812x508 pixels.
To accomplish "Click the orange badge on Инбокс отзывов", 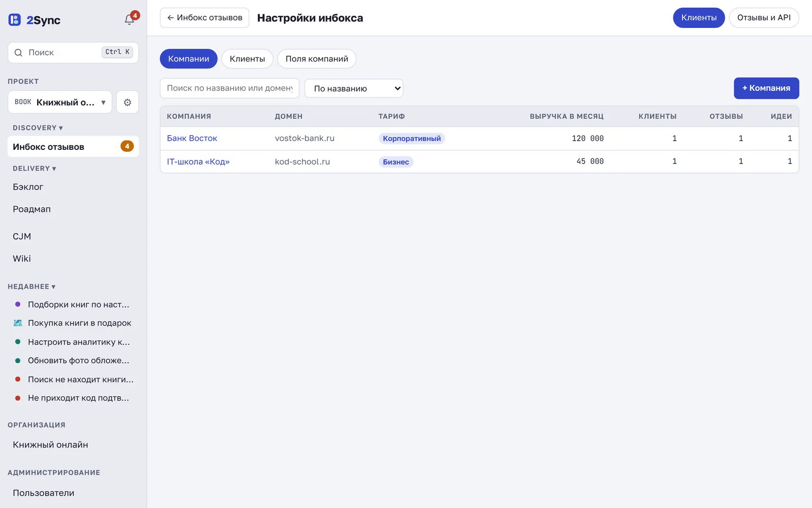I will [x=127, y=146].
